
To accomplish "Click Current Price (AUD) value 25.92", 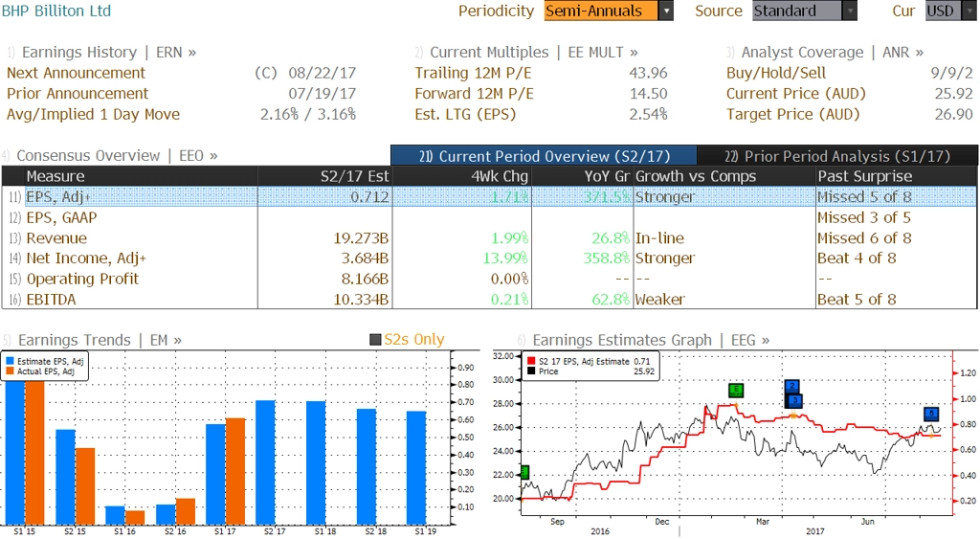I will click(x=954, y=94).
